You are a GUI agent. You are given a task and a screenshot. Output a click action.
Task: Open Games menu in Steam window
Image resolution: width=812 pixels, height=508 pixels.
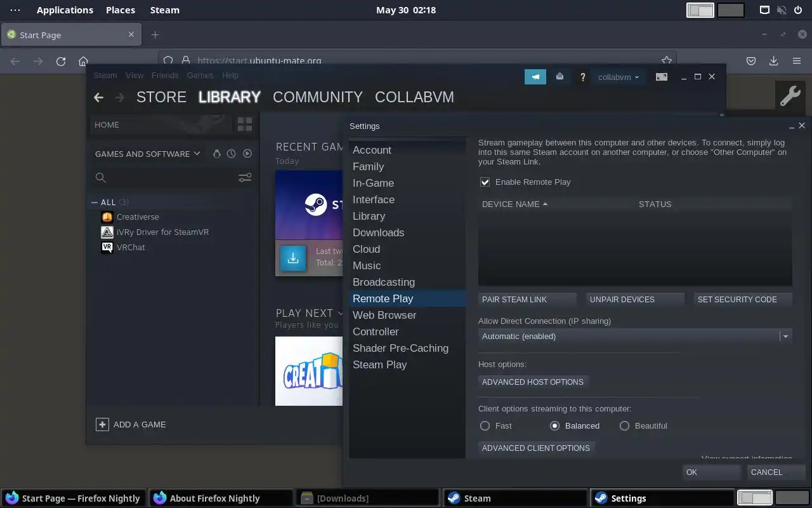point(200,75)
